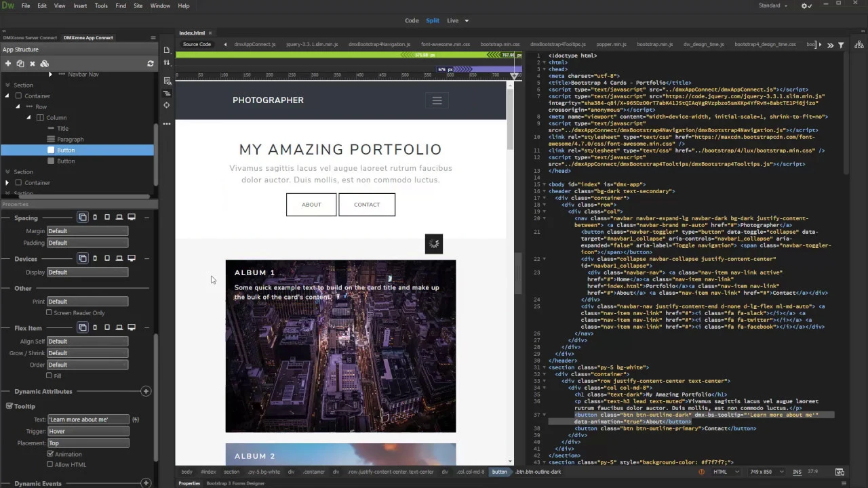Open the Live view options dropdown arrow
This screenshot has height=488, width=868.
tap(467, 20)
